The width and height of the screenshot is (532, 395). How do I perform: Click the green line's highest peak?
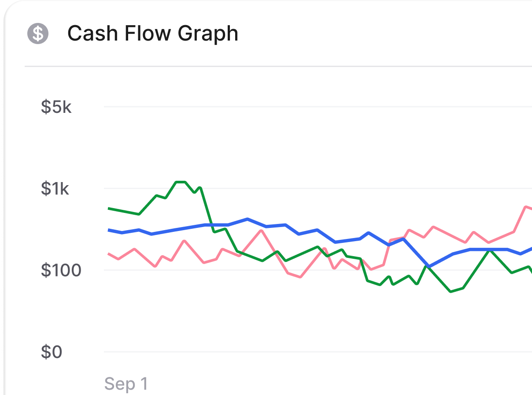click(x=181, y=182)
